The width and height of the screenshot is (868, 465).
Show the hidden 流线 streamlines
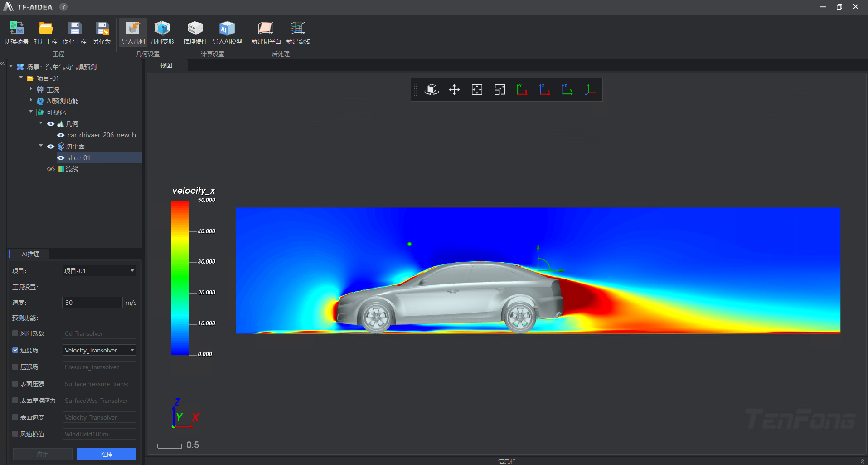(x=51, y=169)
